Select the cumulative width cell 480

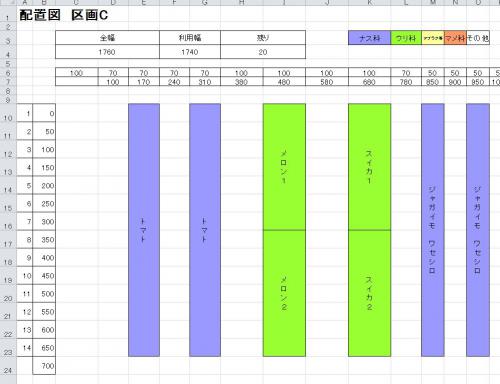click(x=284, y=82)
